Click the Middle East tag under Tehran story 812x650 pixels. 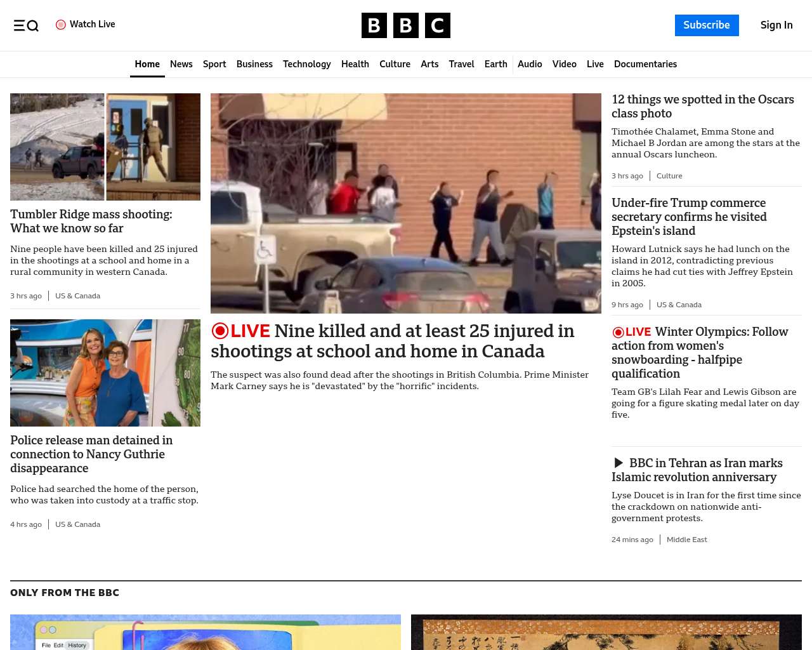coord(687,540)
